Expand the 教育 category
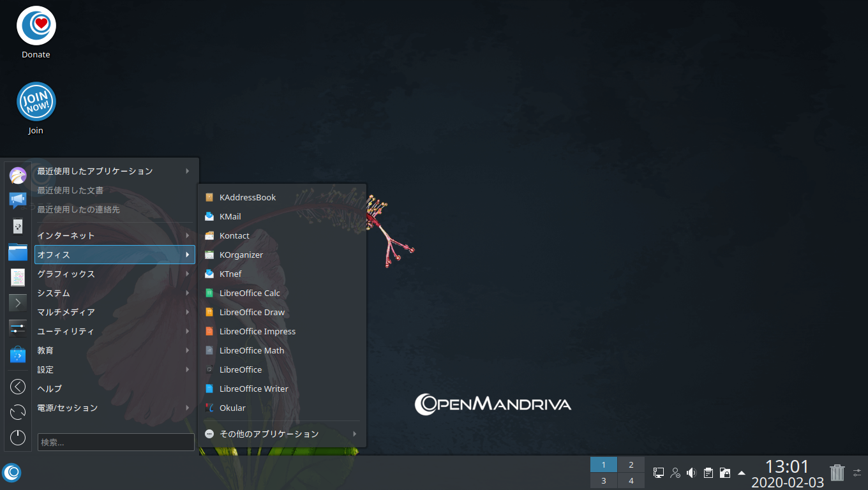 115,350
